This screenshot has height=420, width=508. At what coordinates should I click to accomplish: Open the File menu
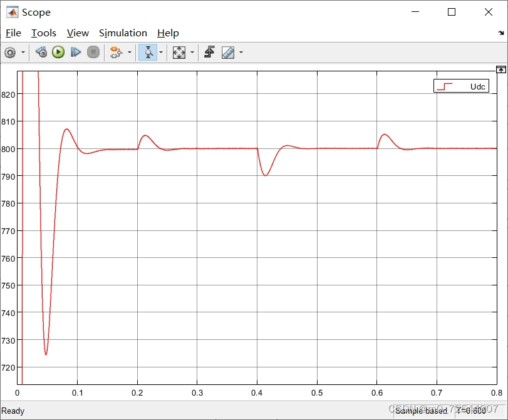click(13, 33)
